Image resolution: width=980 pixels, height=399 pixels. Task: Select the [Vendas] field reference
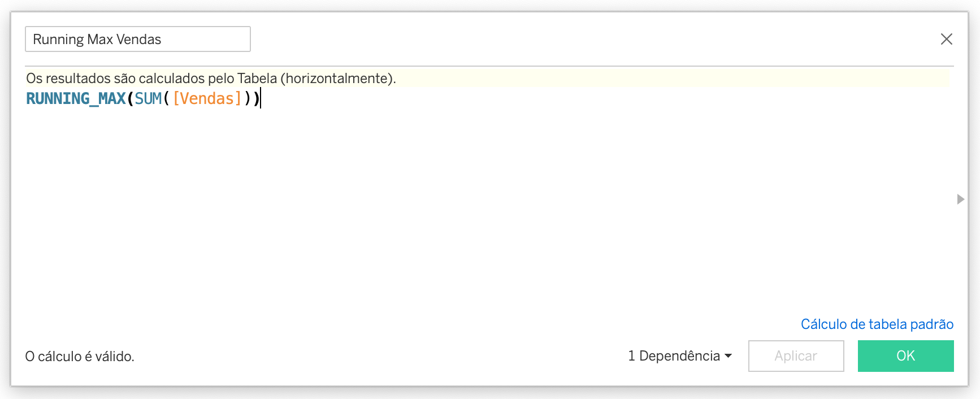point(206,98)
